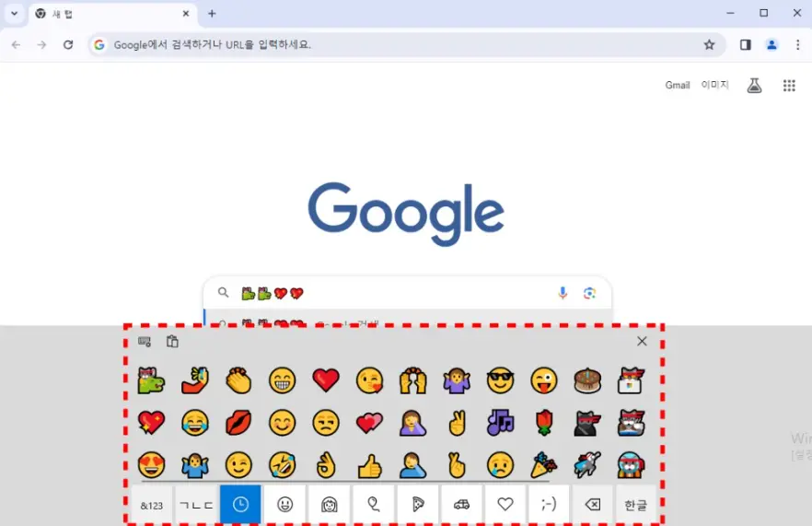Insert the red heart emoji
This screenshot has width=812, height=526.
[x=326, y=380]
